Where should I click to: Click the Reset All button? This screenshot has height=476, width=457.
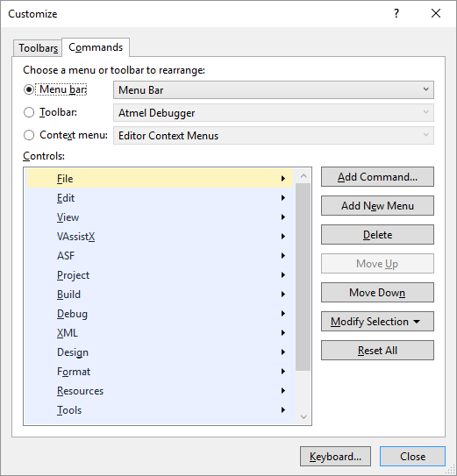377,351
